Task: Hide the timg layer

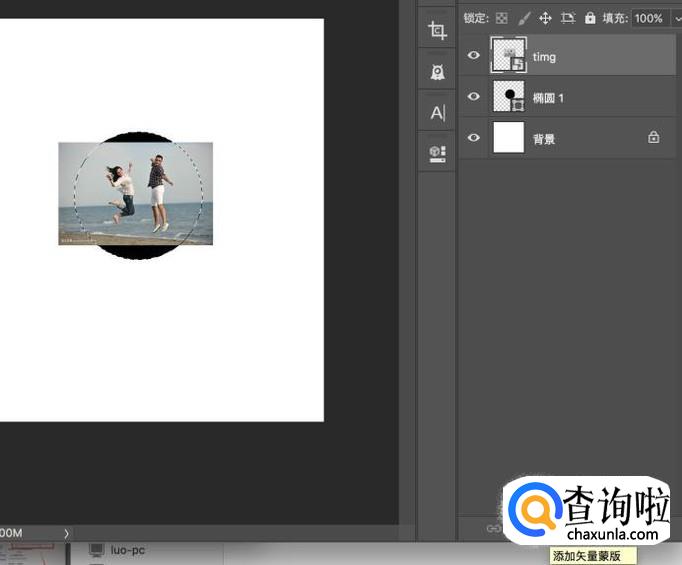Action: (474, 55)
